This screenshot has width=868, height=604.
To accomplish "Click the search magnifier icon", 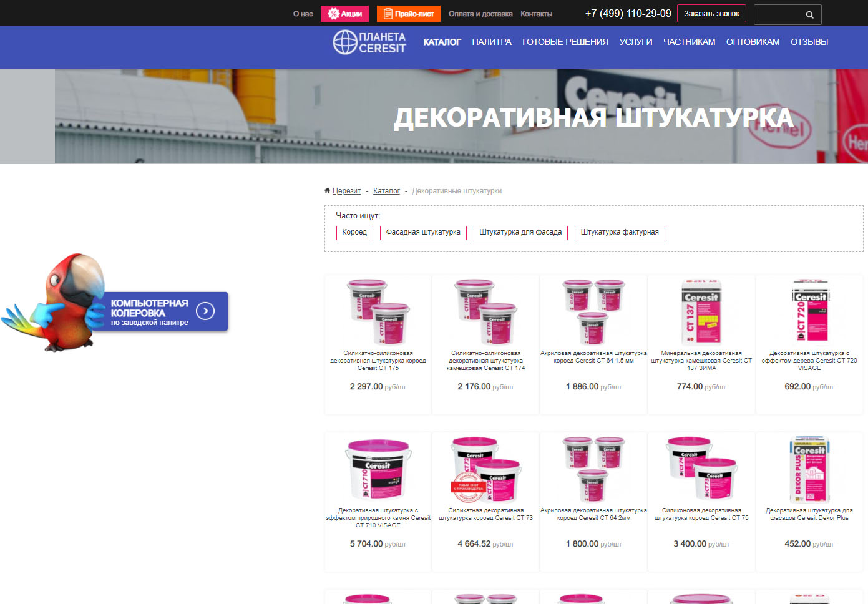I will click(x=809, y=14).
